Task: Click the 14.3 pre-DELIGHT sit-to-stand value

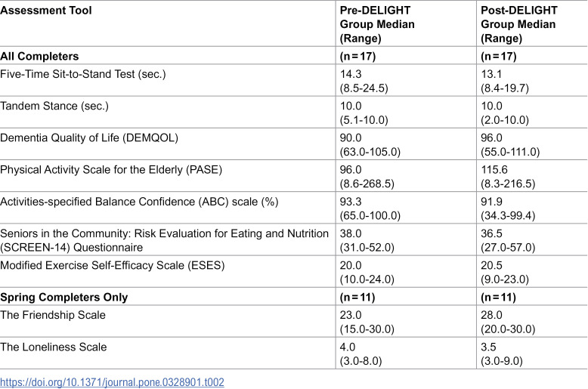Action: point(351,74)
